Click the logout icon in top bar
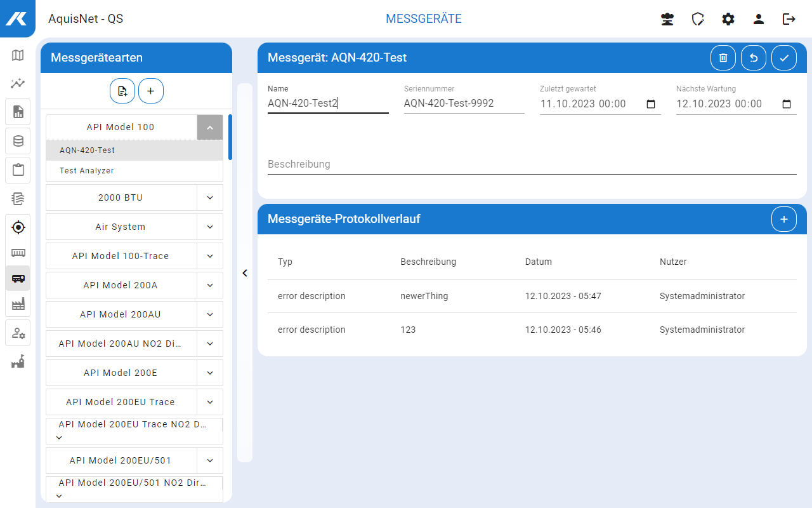This screenshot has width=812, height=508. point(789,19)
